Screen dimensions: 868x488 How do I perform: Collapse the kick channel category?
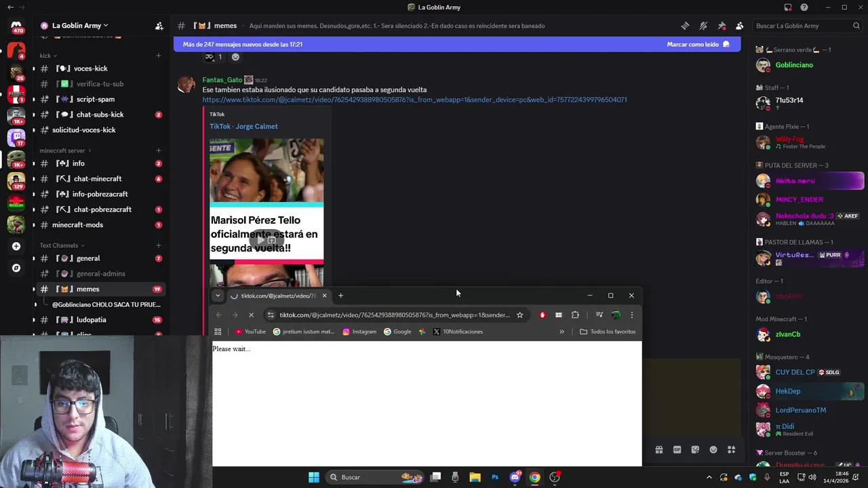[x=47, y=56]
